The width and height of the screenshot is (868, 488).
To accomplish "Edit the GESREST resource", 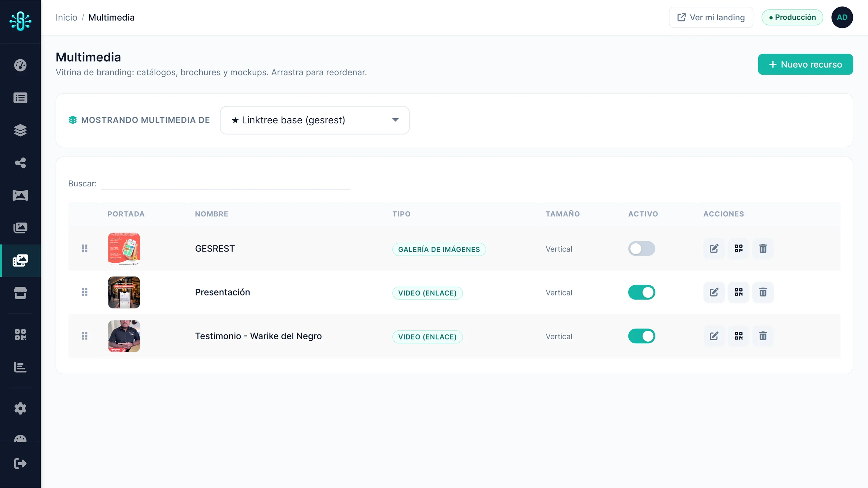I will [714, 249].
